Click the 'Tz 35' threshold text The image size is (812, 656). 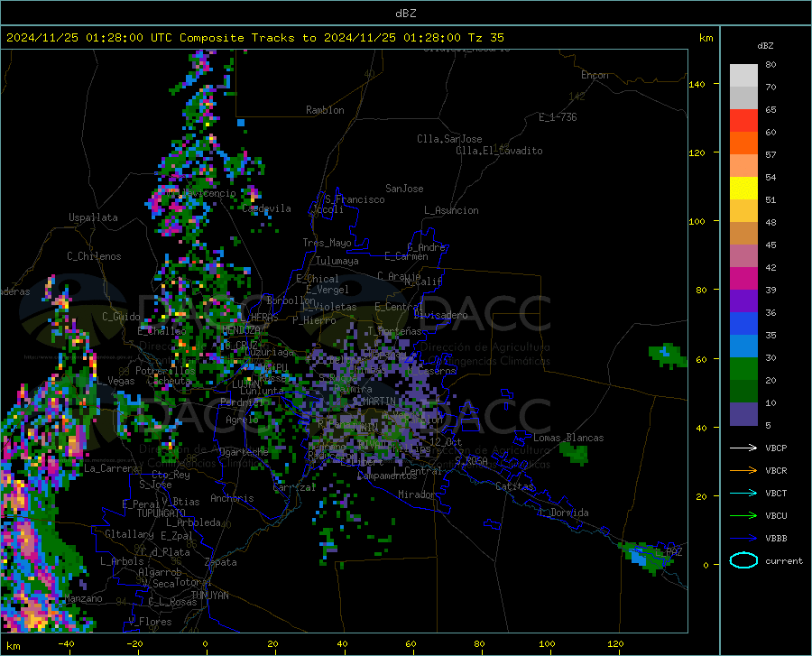click(x=486, y=38)
